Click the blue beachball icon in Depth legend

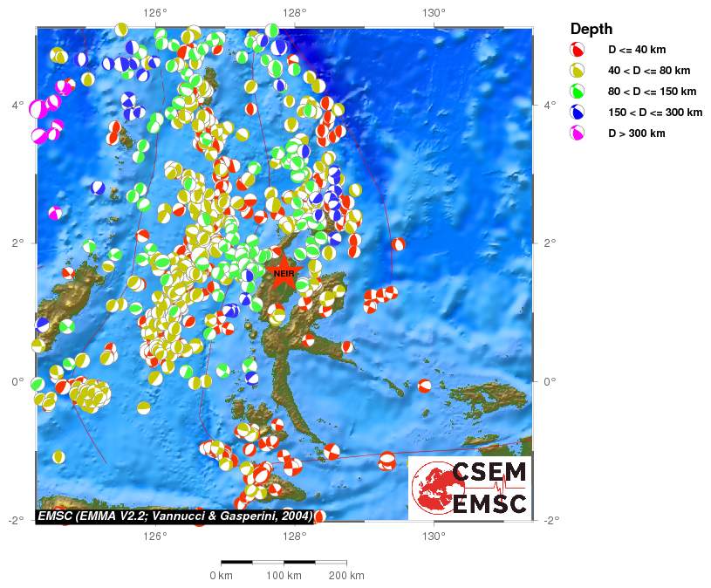[577, 113]
